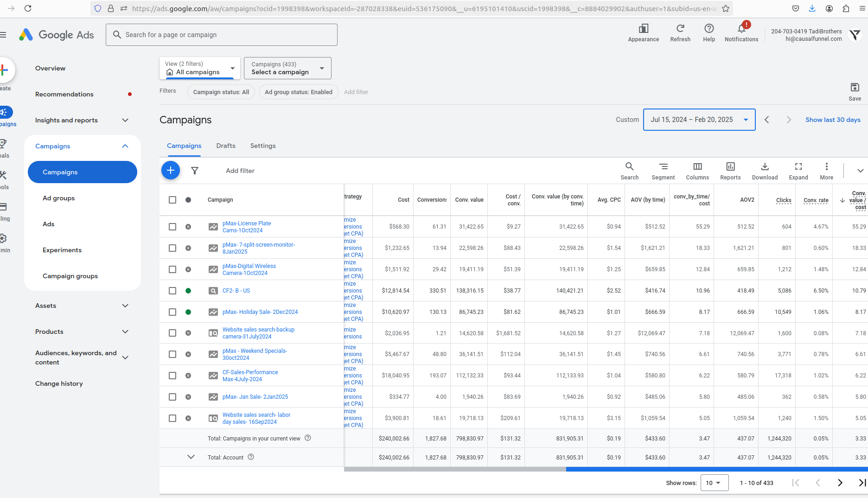Check the pMax-License Plate Cams row checkbox
The image size is (868, 498).
[x=172, y=227]
